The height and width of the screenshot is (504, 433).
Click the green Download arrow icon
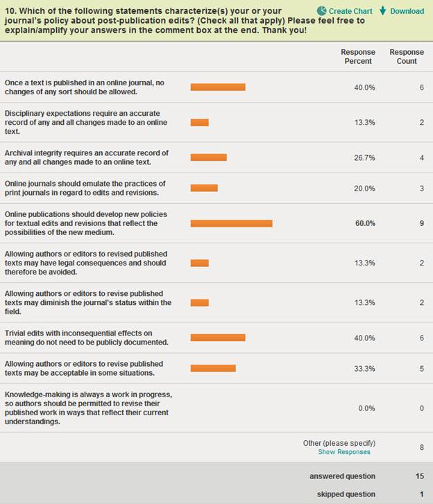pyautogui.click(x=382, y=11)
